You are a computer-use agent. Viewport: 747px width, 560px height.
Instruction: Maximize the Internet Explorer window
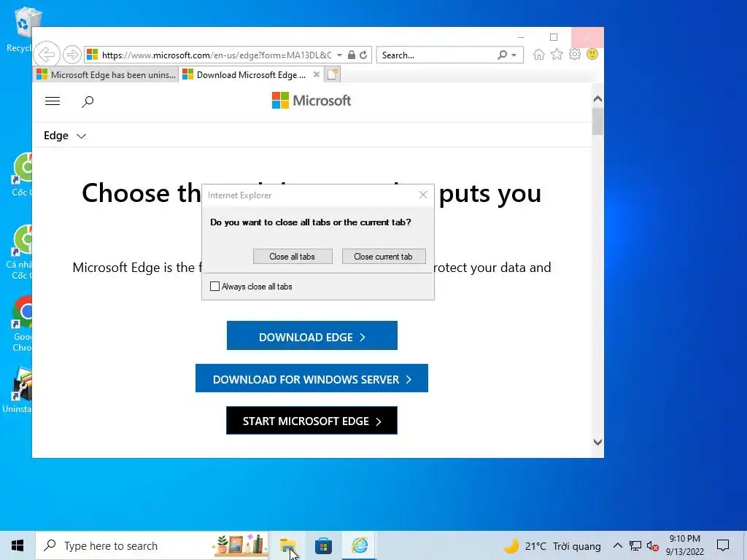coord(554,37)
